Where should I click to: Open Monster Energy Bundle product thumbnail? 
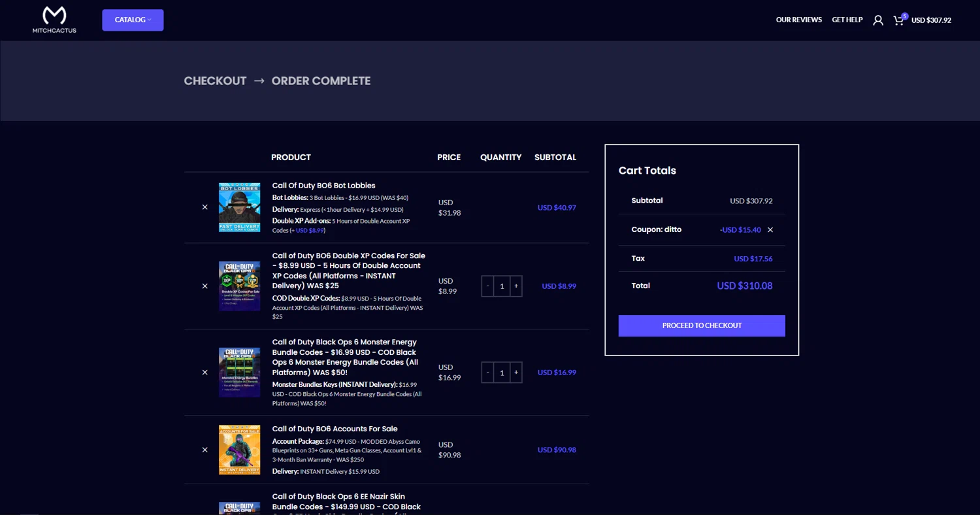tap(239, 373)
